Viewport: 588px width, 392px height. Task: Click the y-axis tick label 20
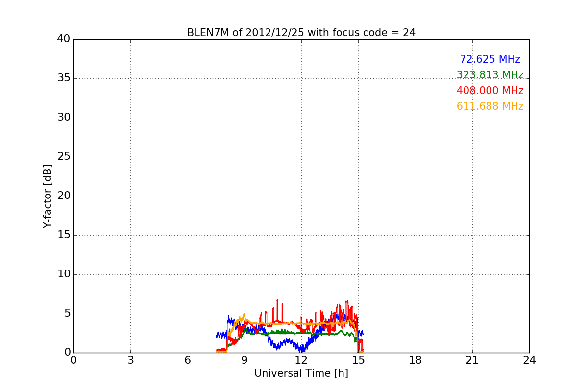tap(64, 196)
